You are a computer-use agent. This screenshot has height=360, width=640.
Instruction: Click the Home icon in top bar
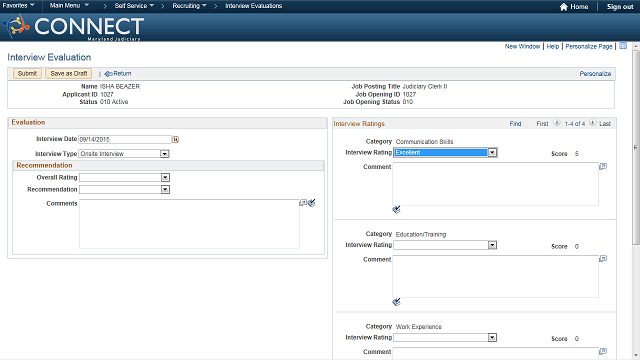[x=564, y=7]
